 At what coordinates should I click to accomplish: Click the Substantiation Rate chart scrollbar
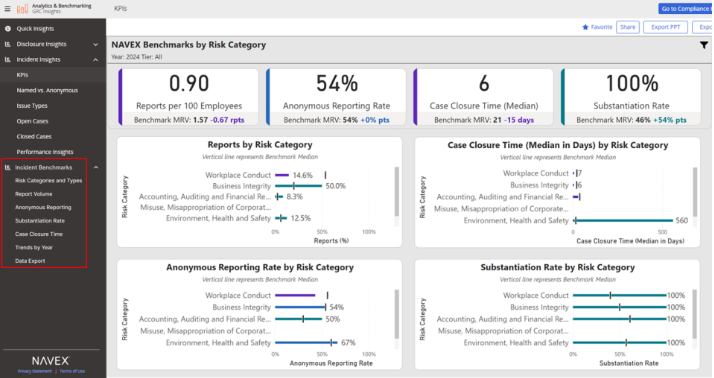(x=695, y=314)
